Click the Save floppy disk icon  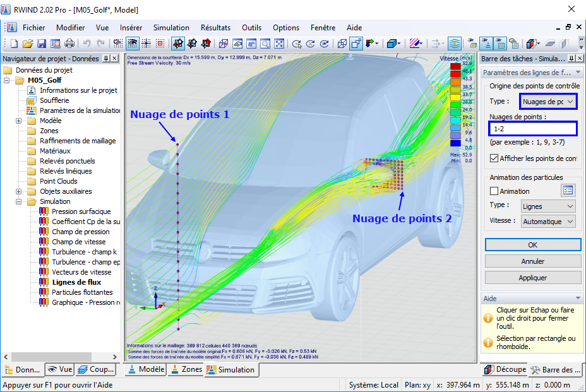(x=42, y=44)
